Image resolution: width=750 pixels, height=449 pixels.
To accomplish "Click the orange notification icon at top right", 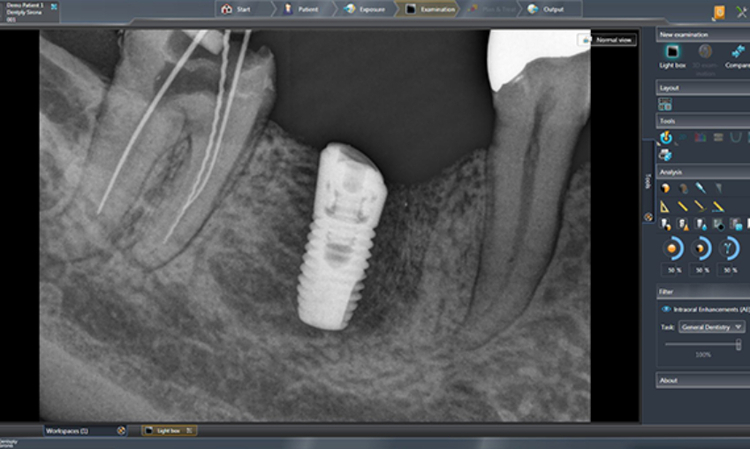I will tap(719, 12).
